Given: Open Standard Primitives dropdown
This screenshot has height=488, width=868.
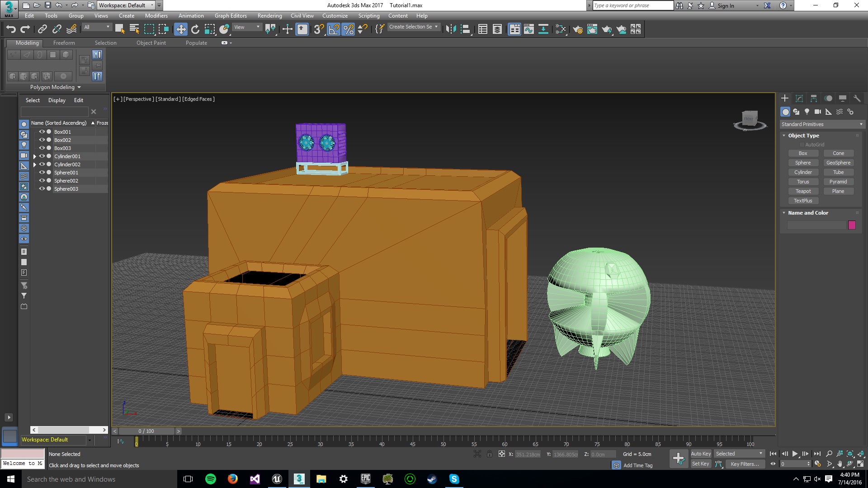Looking at the screenshot, I should [822, 124].
